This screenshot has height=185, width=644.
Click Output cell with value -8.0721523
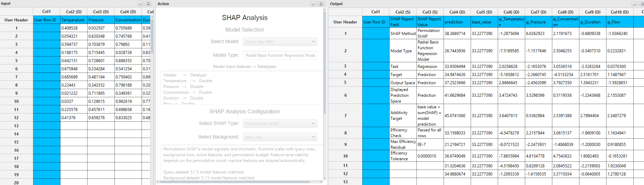click(x=511, y=144)
